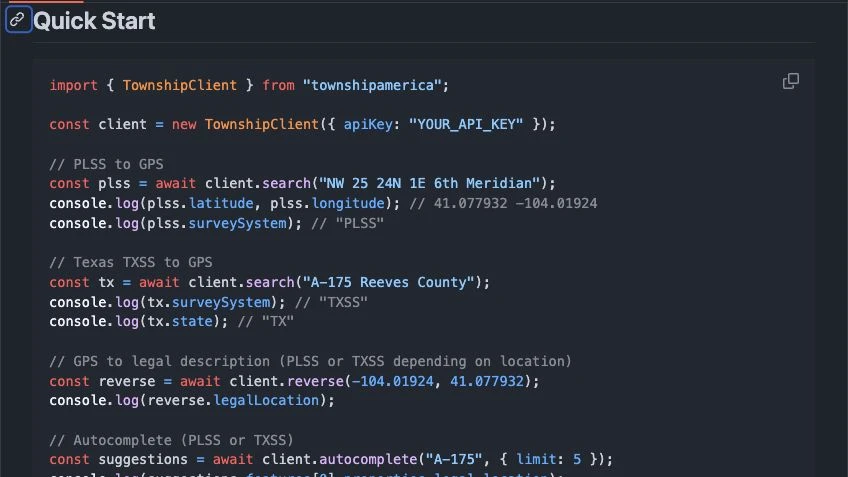
Task: Click tx.state in the console.log line
Action: pos(180,321)
